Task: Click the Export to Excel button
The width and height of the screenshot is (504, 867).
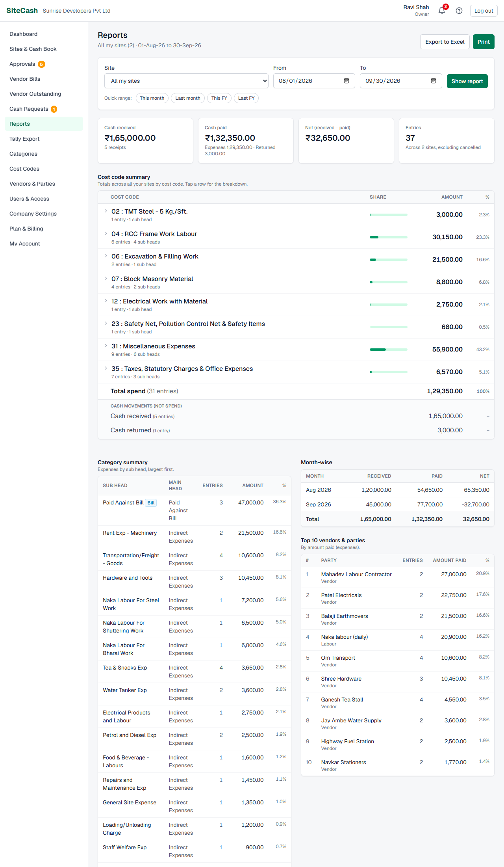Action: point(445,42)
